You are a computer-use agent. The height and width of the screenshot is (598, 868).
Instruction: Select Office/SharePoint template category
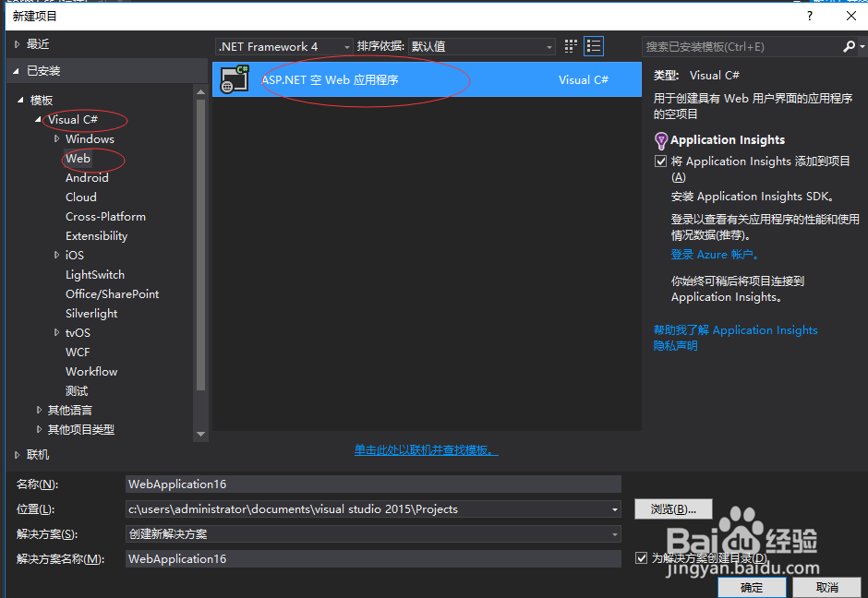[x=113, y=293]
